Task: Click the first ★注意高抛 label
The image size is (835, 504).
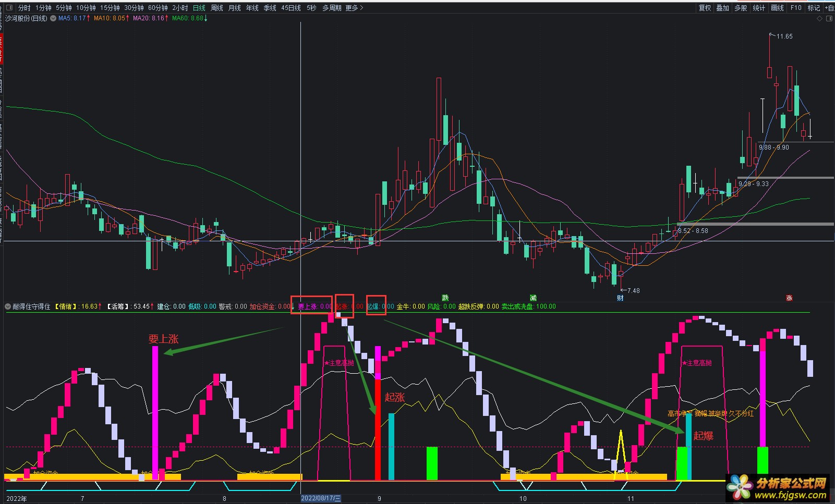Action: pos(339,363)
